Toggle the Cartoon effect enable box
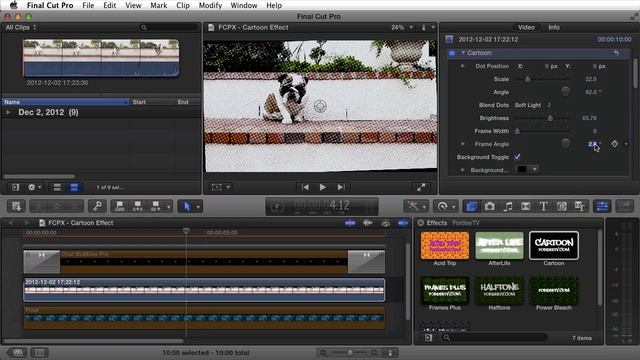This screenshot has height=360, width=640. 452,53
